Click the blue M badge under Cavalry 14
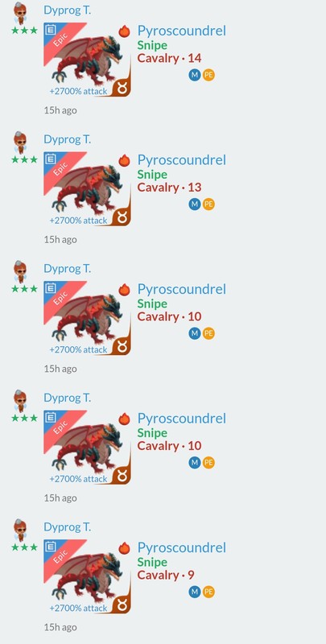Screen dimensions: 326x644 click(195, 75)
